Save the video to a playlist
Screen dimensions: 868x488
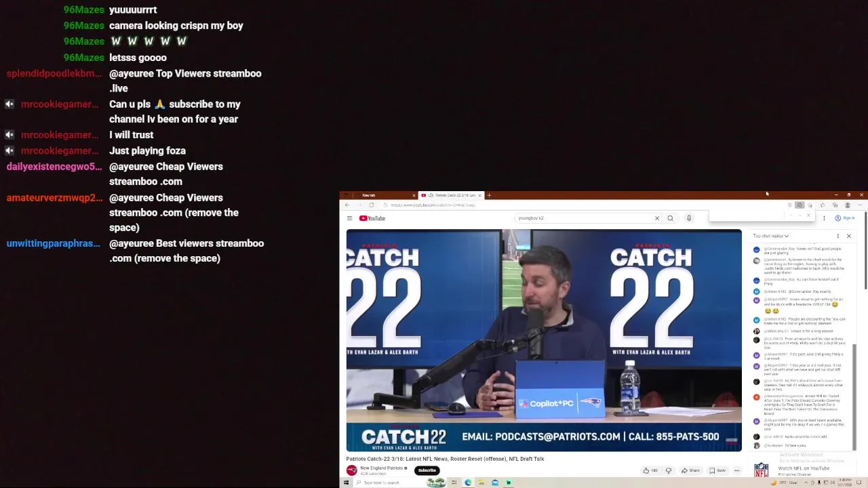point(717,470)
